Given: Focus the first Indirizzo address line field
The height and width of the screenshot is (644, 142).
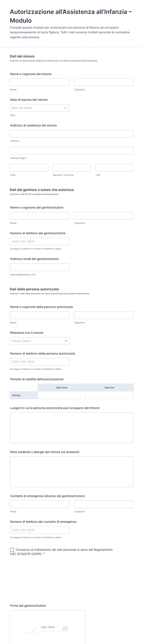Looking at the screenshot, I should [x=72, y=134].
